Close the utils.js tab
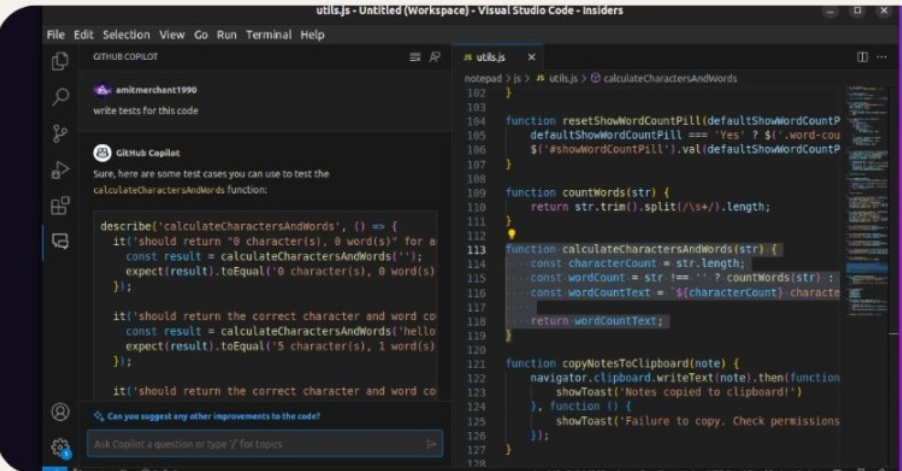 point(532,57)
